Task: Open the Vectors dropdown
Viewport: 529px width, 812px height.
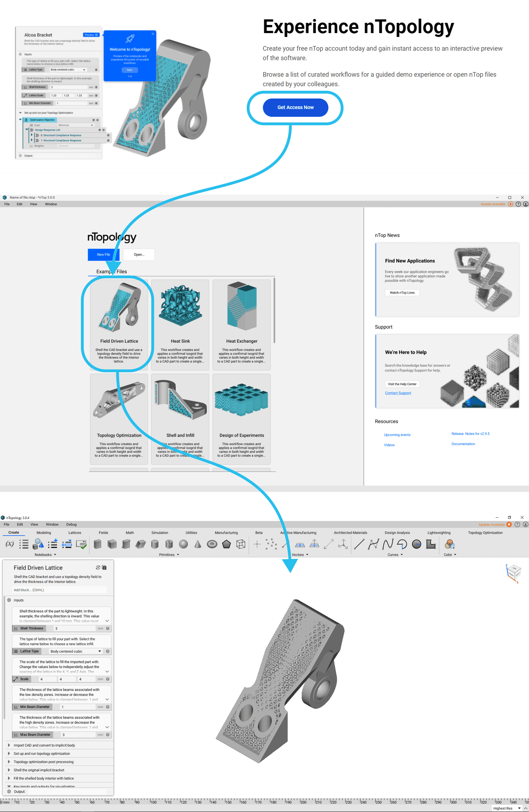Action: 300,554
